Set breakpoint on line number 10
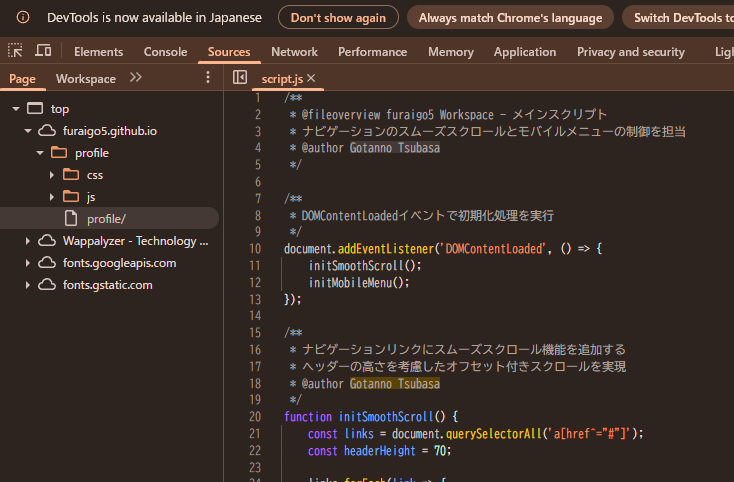The width and height of the screenshot is (734, 482). point(255,248)
